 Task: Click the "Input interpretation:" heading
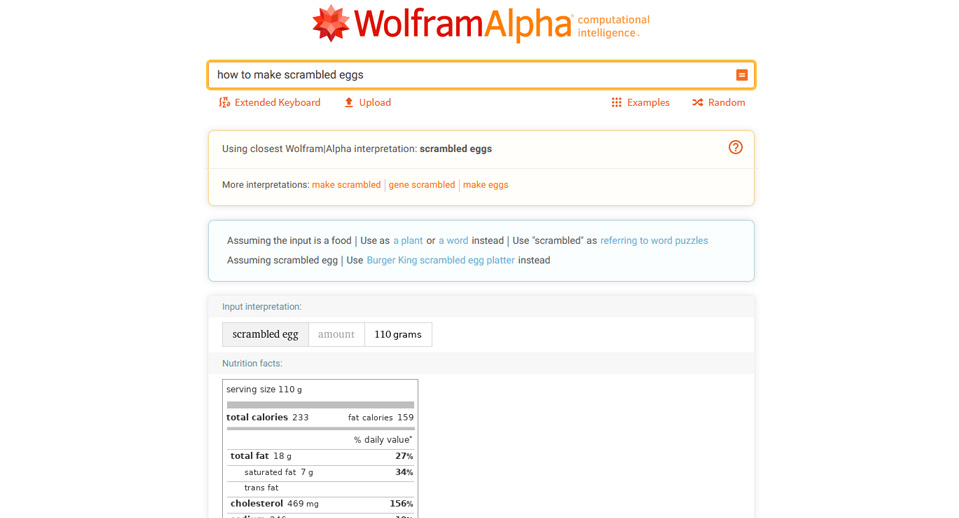[x=262, y=306]
